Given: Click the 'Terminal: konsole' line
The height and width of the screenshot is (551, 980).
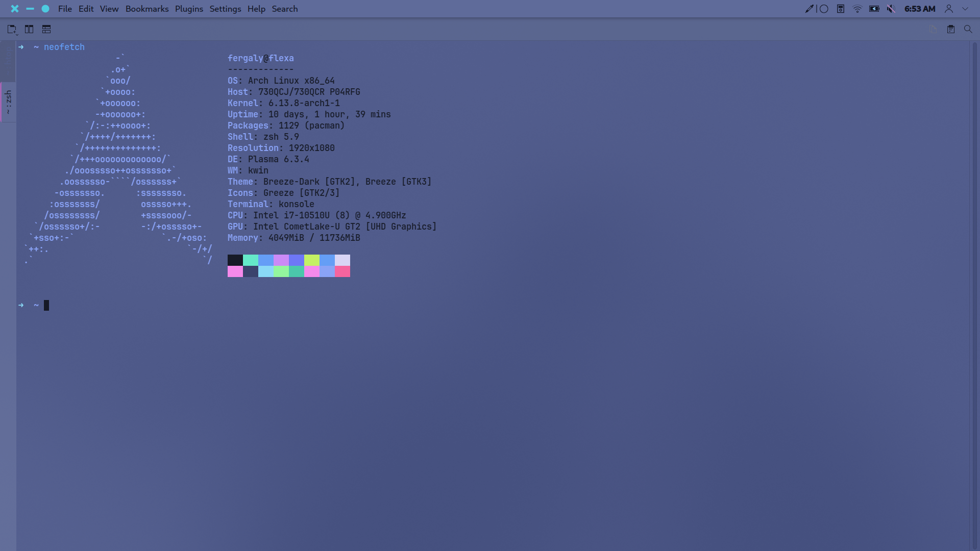Looking at the screenshot, I should tap(271, 204).
